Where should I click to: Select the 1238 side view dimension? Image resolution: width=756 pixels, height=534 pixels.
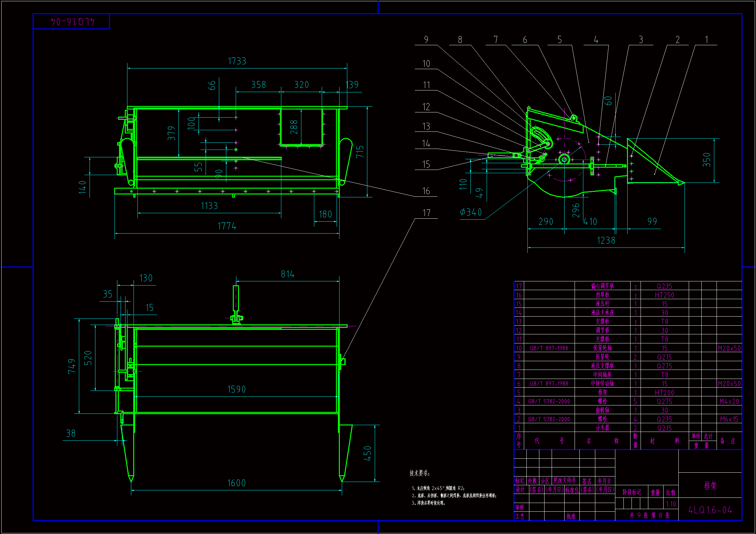point(606,241)
